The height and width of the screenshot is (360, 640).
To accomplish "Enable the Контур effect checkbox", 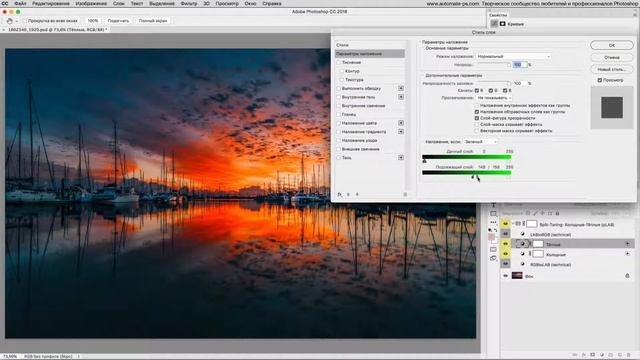I will tap(342, 71).
